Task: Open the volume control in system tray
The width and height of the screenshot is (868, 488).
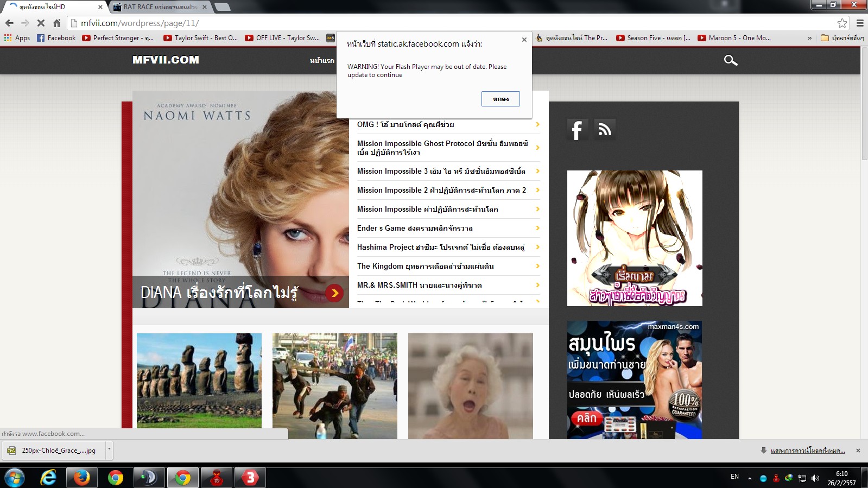Action: (x=815, y=478)
